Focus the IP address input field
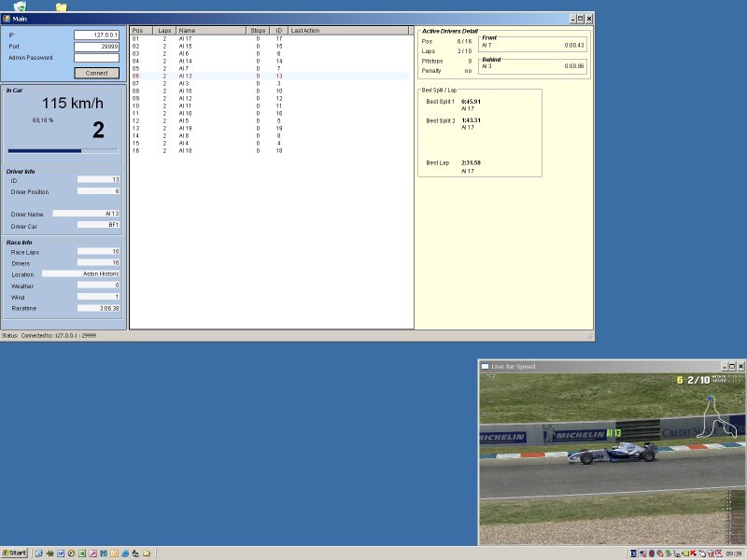This screenshot has height=560, width=747. pyautogui.click(x=96, y=35)
